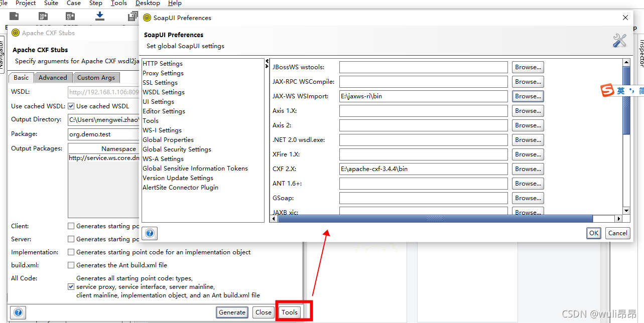Browse for the CXF 2.X path

(x=527, y=169)
